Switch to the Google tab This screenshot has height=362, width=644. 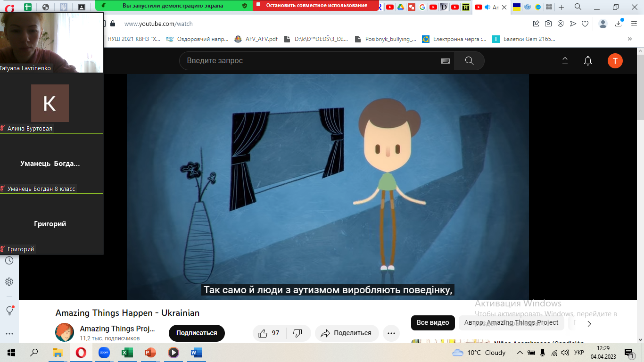[x=422, y=7]
